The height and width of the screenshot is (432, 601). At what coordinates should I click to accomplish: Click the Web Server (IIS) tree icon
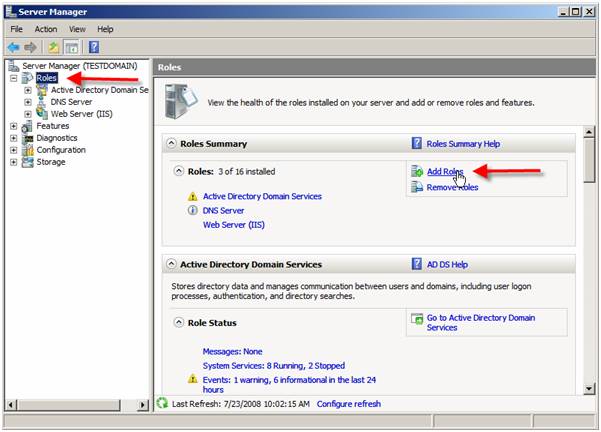pyautogui.click(x=41, y=113)
